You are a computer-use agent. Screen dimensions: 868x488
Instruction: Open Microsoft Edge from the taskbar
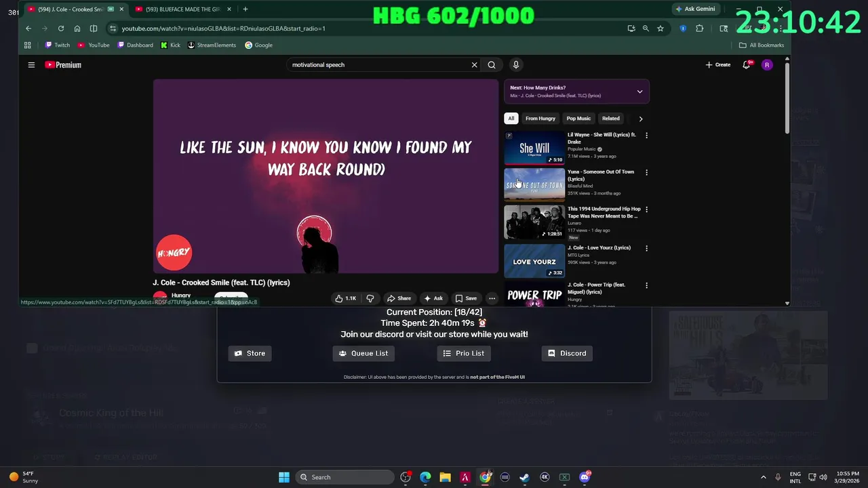pos(425,477)
